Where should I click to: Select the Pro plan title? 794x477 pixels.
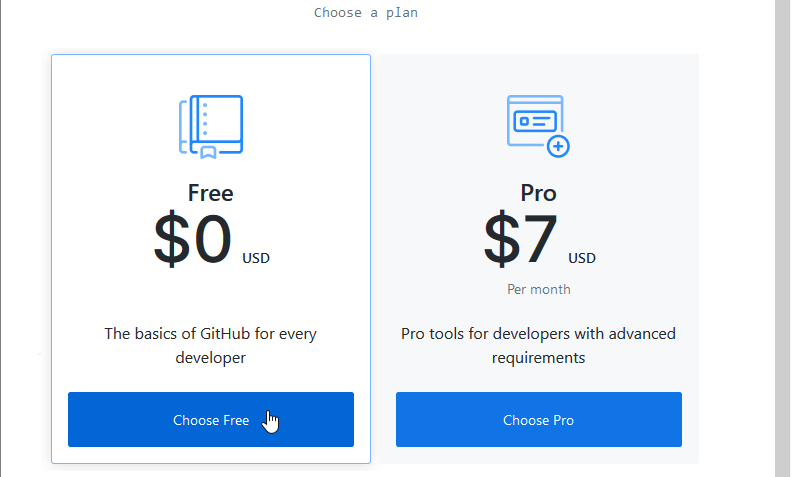[538, 193]
